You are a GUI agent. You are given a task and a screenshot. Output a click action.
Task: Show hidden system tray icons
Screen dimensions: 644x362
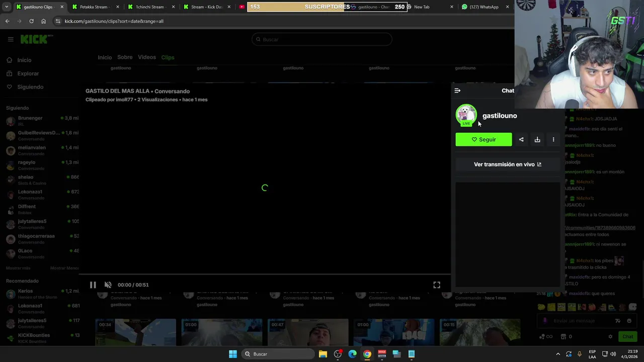click(558, 354)
